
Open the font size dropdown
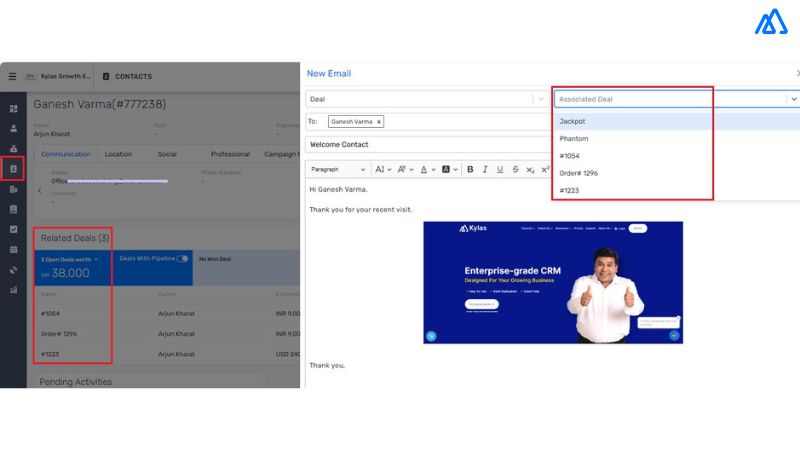coord(383,169)
